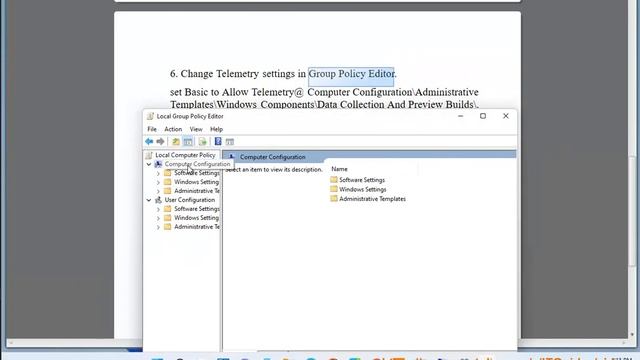Click the Computer Configuration header bar
This screenshot has height=360, width=640.
click(369, 157)
